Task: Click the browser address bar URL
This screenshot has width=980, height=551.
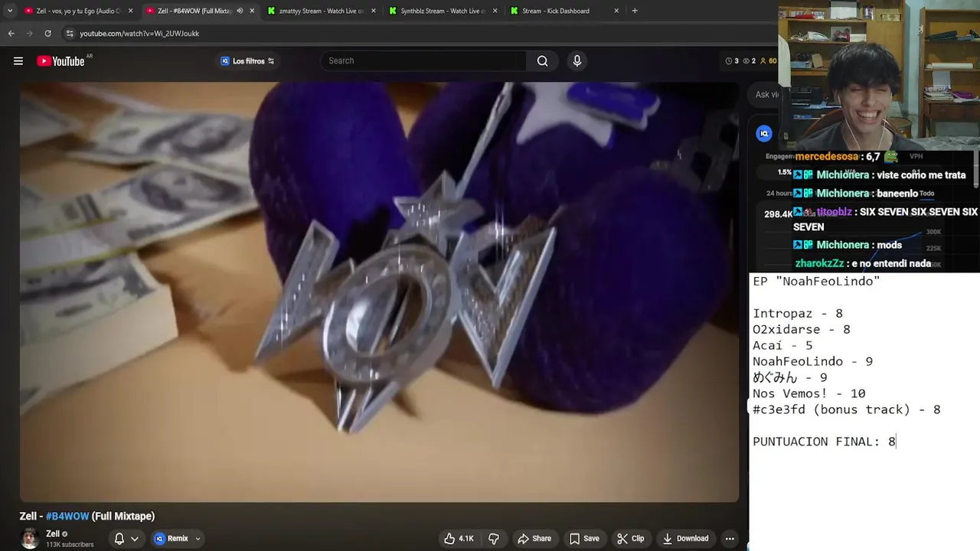Action: click(x=139, y=34)
